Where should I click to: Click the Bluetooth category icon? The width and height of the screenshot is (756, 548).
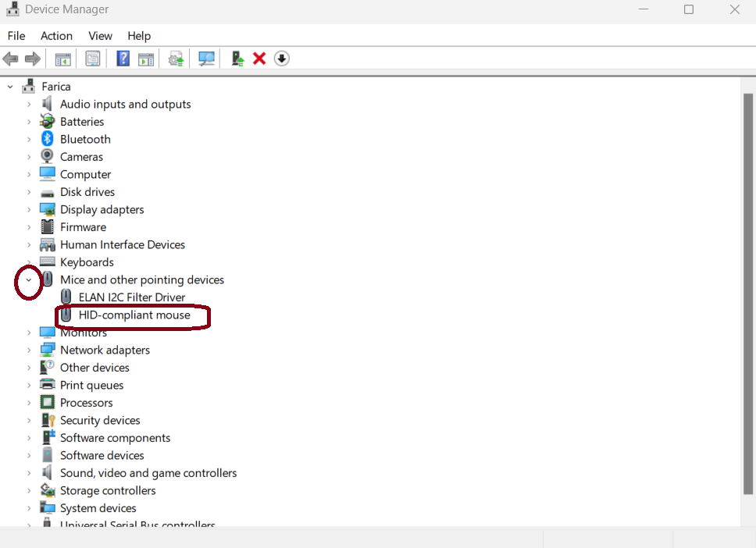pyautogui.click(x=48, y=139)
